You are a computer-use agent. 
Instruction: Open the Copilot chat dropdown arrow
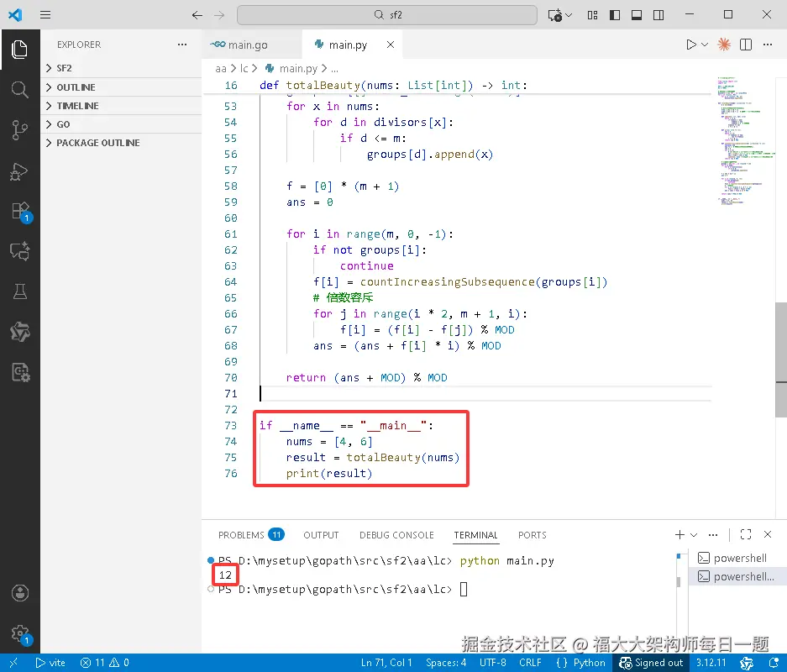569,15
